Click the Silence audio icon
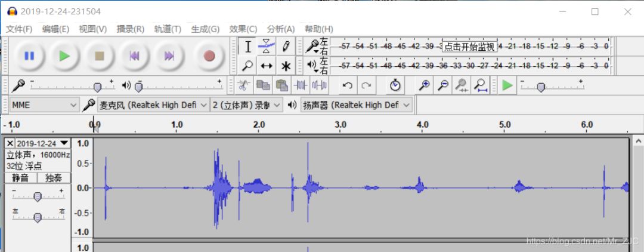 pyautogui.click(x=320, y=85)
